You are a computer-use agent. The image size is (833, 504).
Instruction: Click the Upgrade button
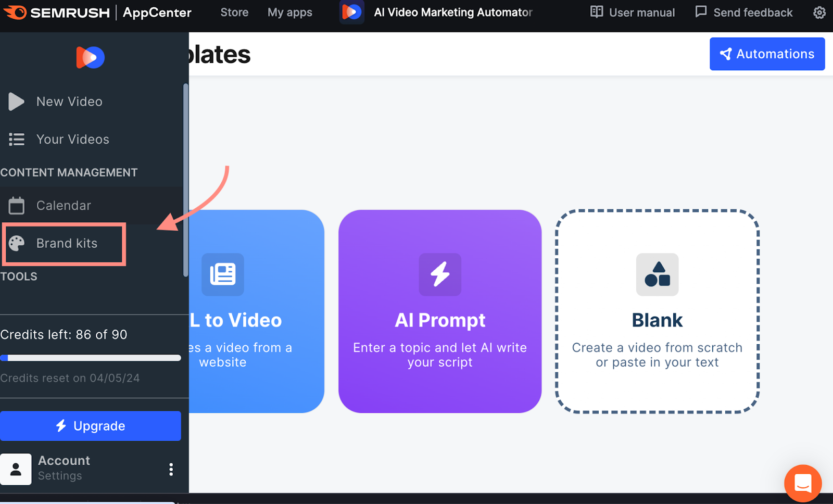91,425
